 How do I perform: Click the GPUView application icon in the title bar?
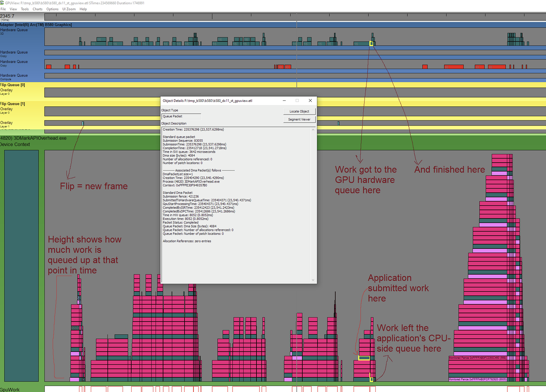click(3, 3)
